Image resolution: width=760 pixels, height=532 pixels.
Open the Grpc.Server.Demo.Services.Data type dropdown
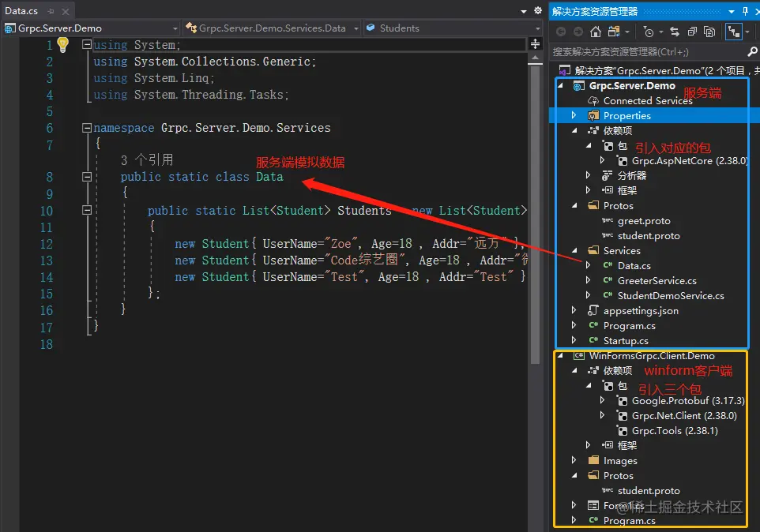click(356, 28)
